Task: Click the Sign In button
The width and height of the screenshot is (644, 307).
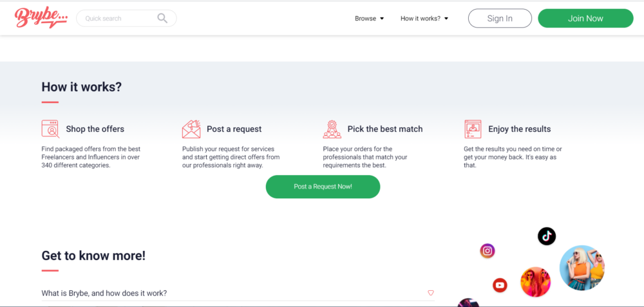Action: pos(500,19)
